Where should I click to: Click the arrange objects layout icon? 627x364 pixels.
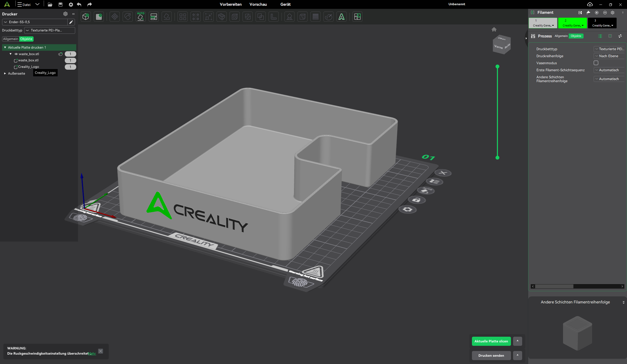(x=154, y=17)
